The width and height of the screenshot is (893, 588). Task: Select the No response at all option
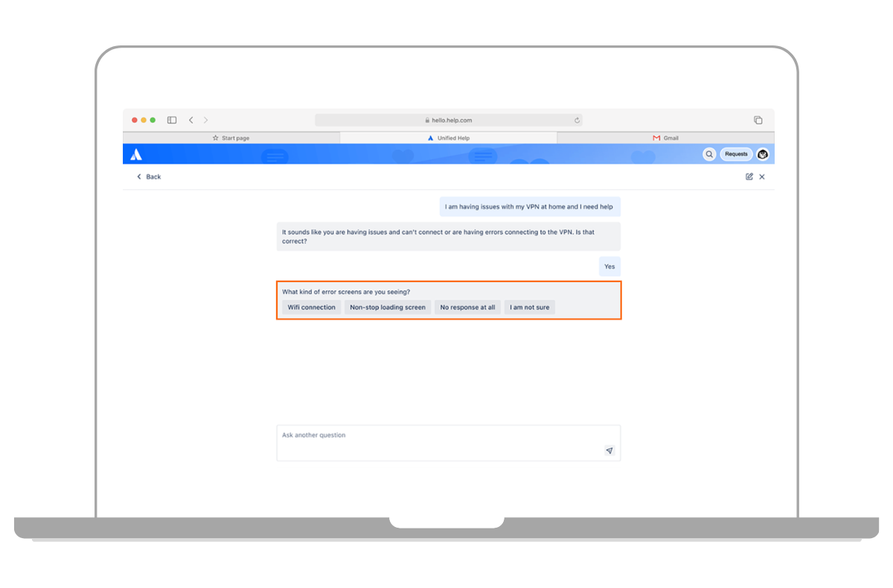coord(467,307)
